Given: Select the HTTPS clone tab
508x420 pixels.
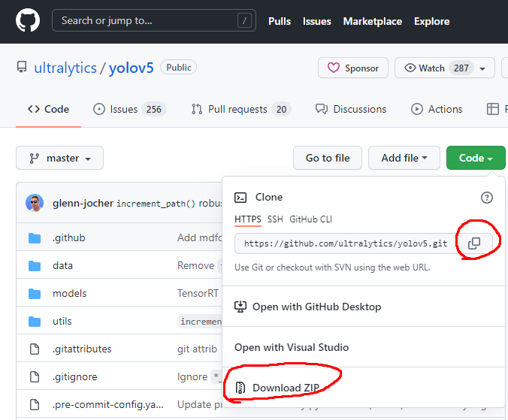Looking at the screenshot, I should [x=248, y=219].
